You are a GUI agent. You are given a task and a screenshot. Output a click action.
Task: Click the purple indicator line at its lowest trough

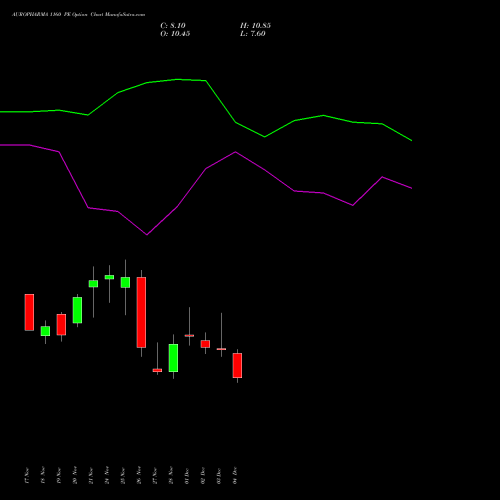[x=147, y=234]
